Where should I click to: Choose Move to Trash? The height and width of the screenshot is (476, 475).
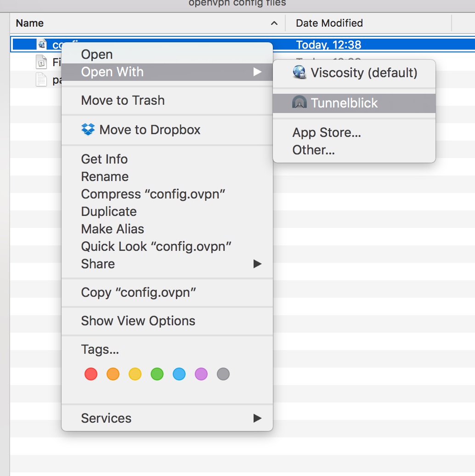[123, 100]
